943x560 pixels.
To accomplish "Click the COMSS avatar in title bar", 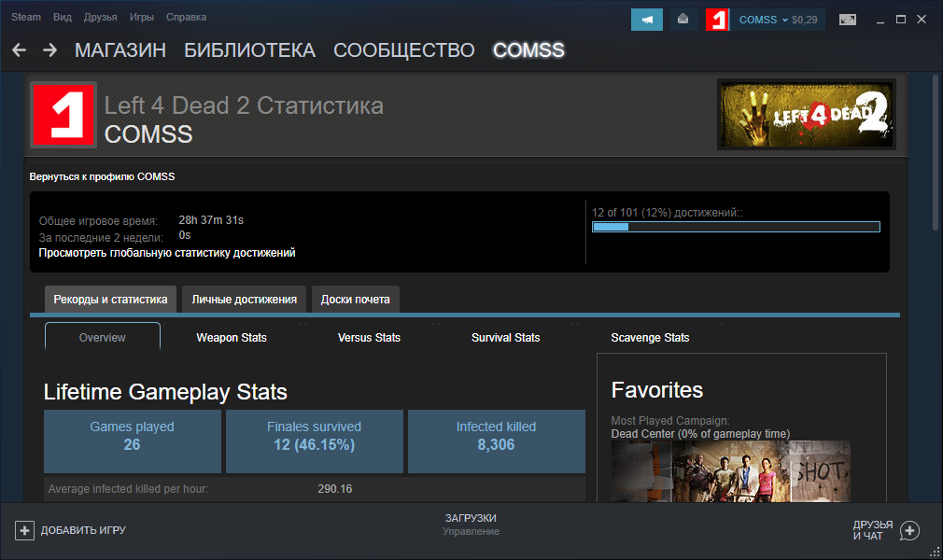I will tap(717, 20).
